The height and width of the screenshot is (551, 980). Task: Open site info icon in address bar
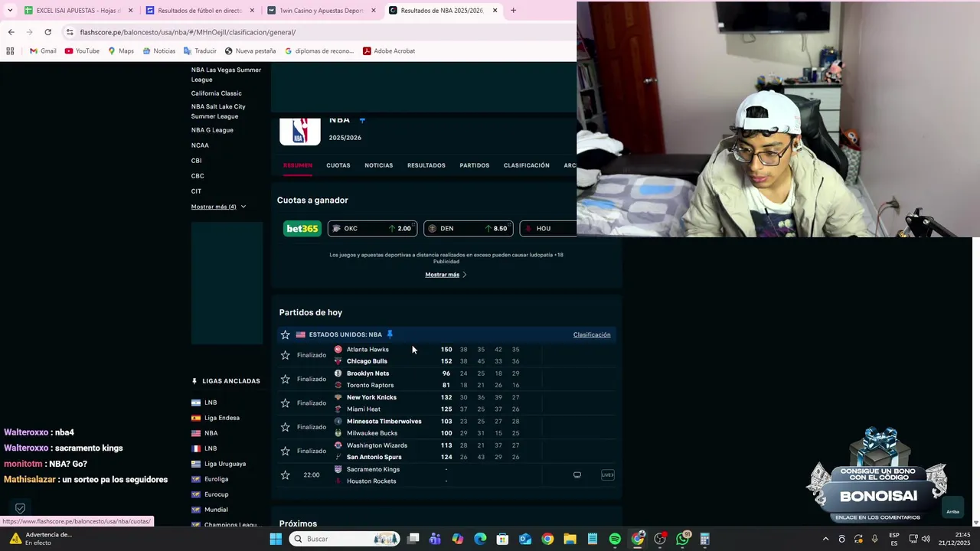point(70,32)
